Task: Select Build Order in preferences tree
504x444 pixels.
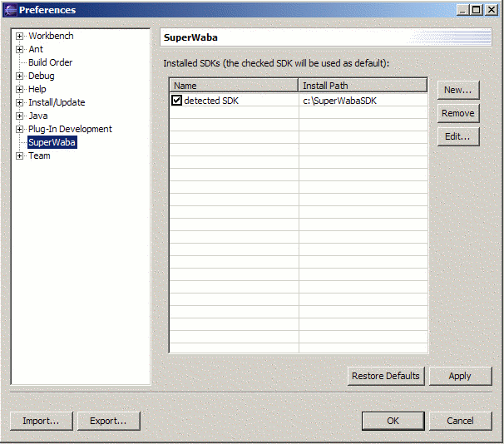Action: pos(50,62)
